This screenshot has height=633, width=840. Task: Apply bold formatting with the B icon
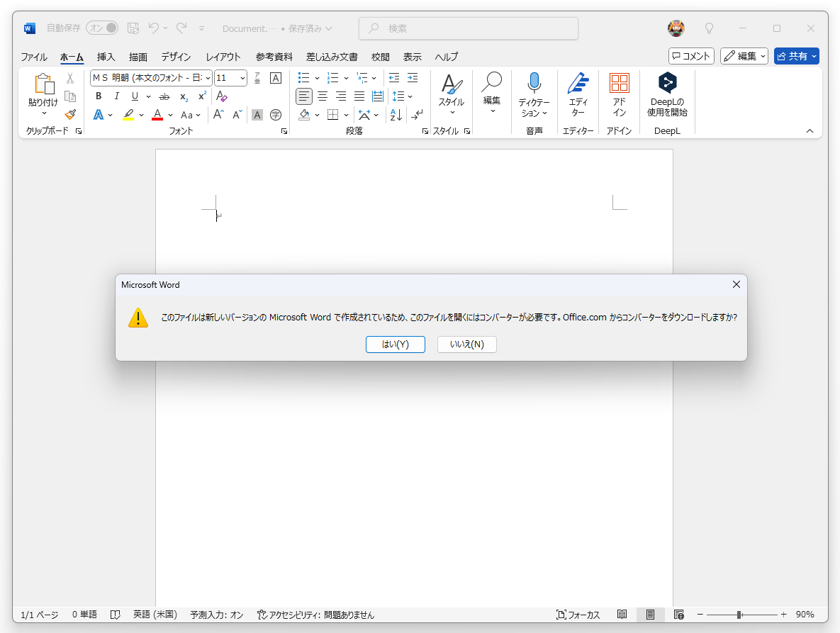(99, 96)
